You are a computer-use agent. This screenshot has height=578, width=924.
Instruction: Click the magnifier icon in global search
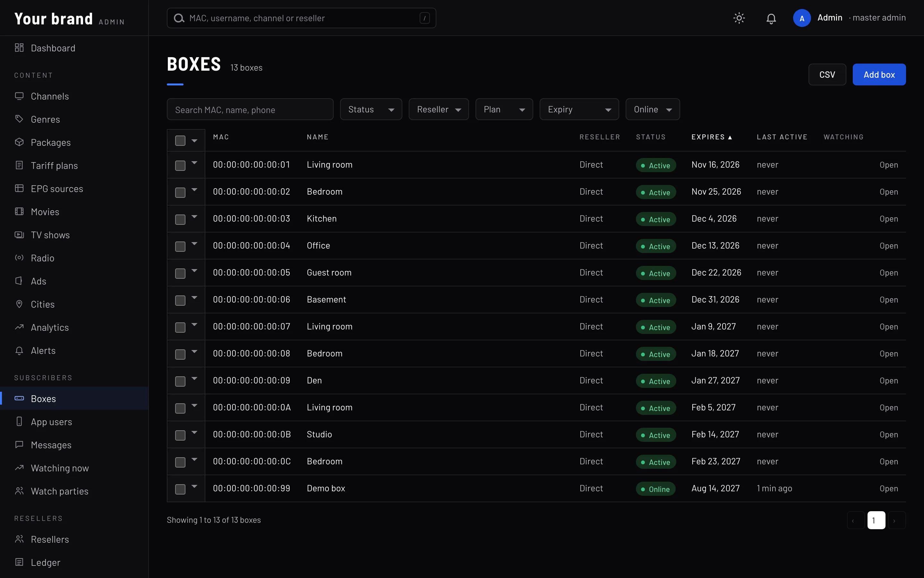[x=179, y=18]
